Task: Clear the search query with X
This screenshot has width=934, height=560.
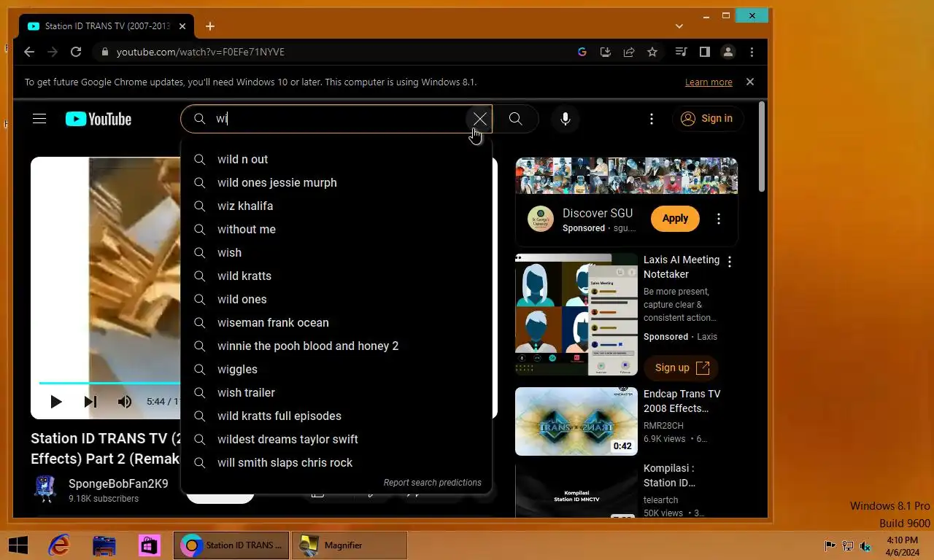Action: tap(479, 119)
